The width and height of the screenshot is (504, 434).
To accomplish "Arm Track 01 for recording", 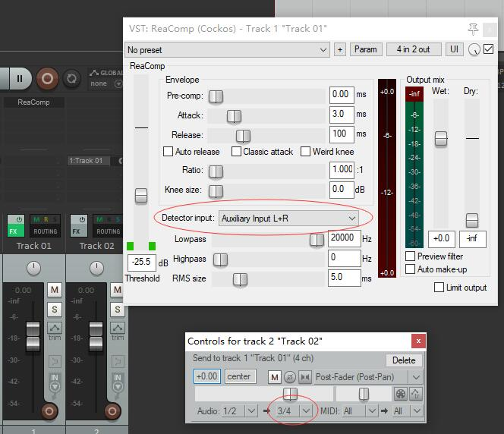I will coord(49,411).
